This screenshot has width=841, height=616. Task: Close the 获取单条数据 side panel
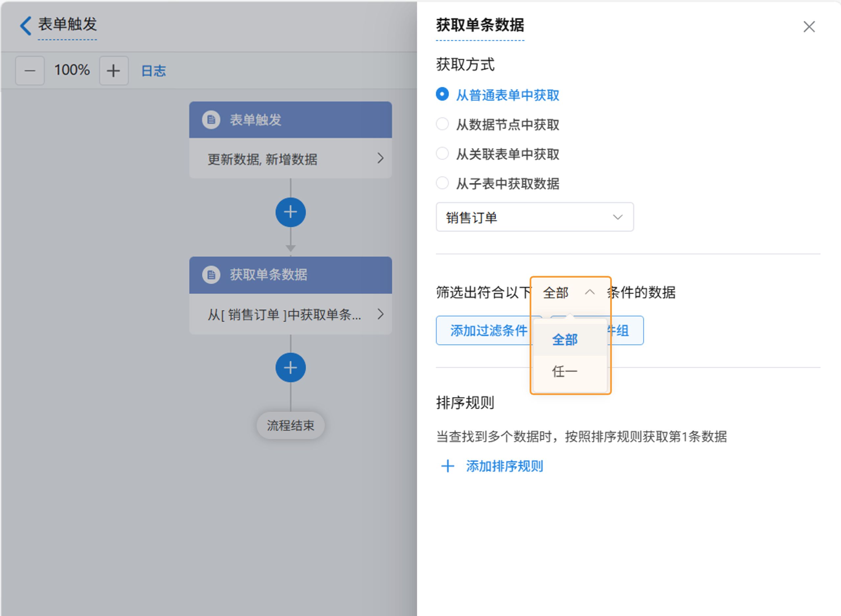tap(809, 27)
